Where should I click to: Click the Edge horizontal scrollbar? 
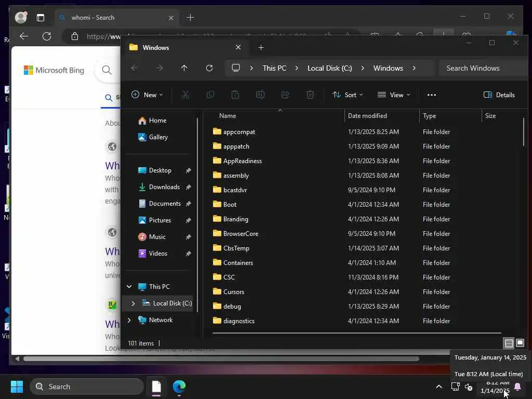(221, 358)
